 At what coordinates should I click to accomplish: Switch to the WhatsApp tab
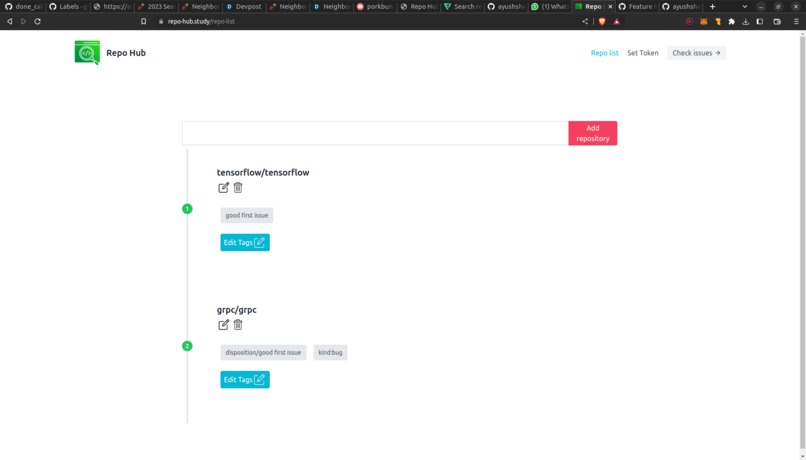(x=550, y=7)
